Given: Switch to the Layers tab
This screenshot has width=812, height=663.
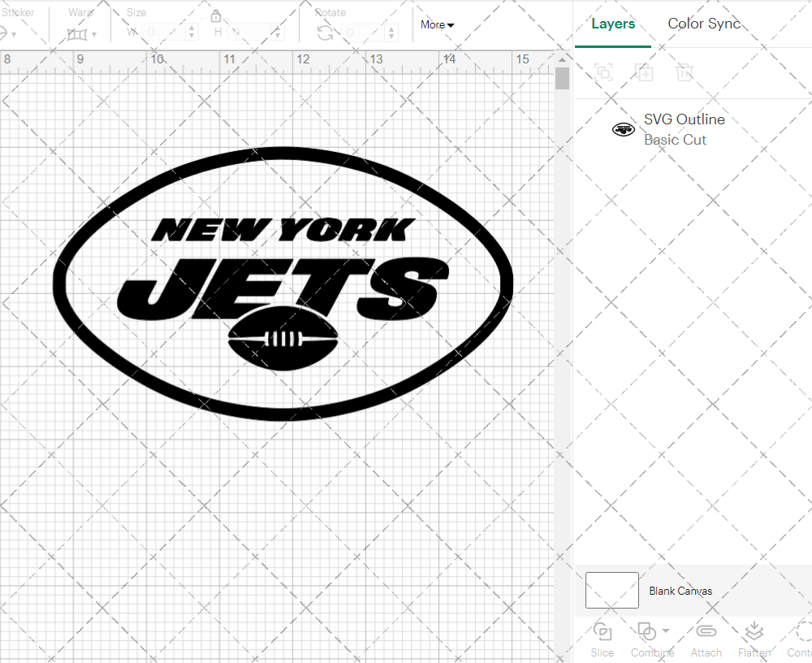Looking at the screenshot, I should 613,24.
